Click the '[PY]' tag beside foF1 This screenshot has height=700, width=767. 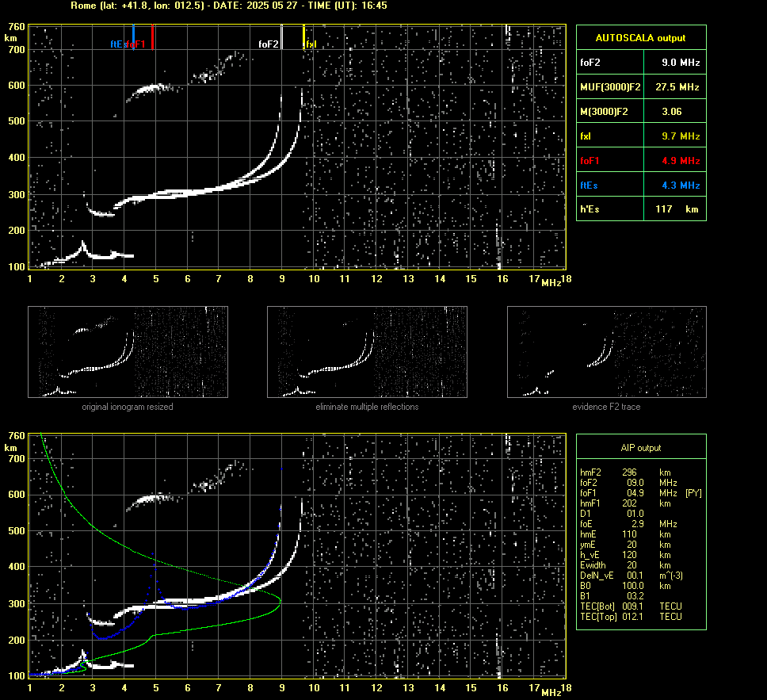(x=693, y=493)
